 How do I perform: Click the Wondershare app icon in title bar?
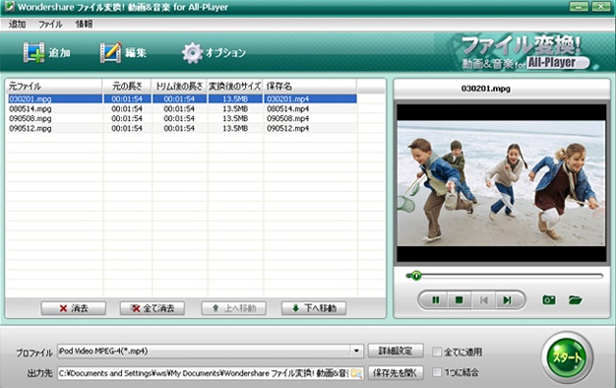point(9,7)
